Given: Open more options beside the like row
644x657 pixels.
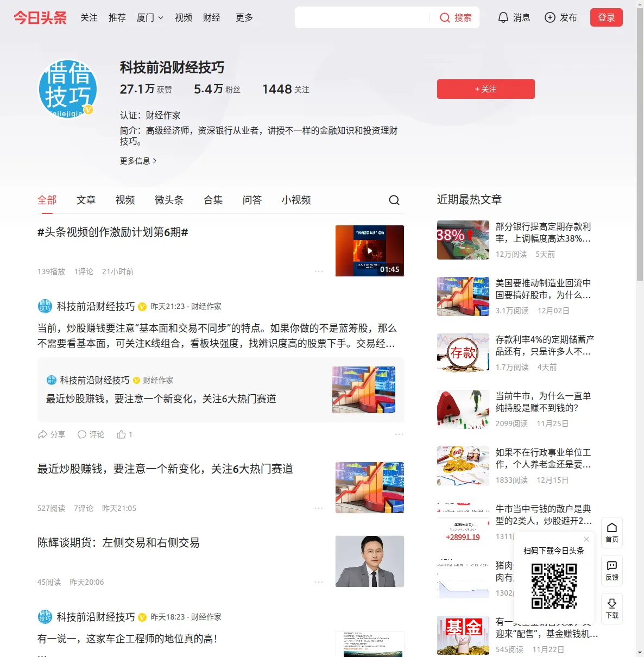Looking at the screenshot, I should tap(399, 434).
